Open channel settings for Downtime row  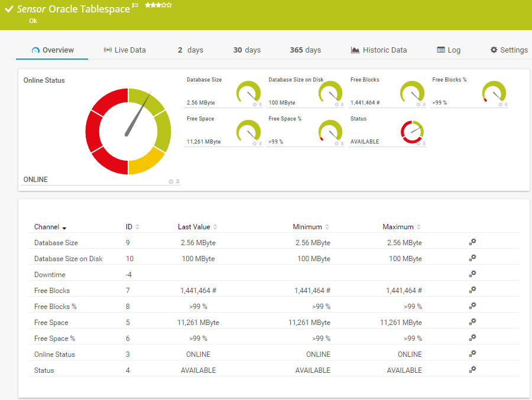click(472, 274)
